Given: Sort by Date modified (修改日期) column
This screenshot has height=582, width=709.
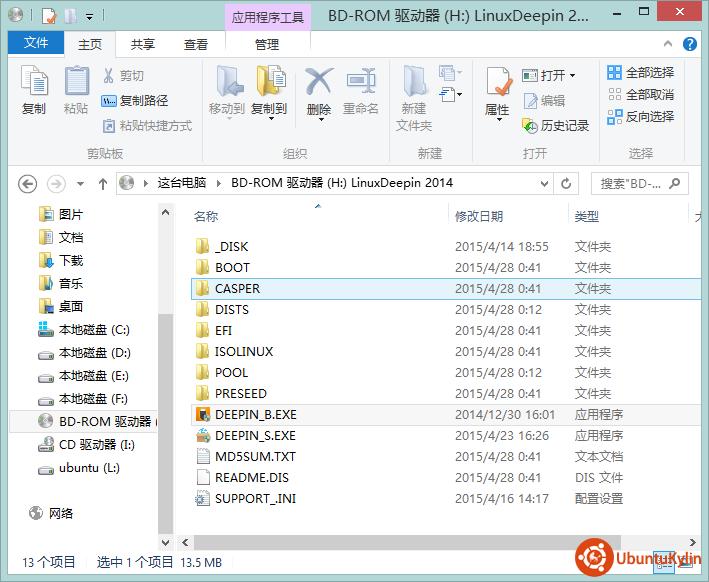Looking at the screenshot, I should click(479, 217).
